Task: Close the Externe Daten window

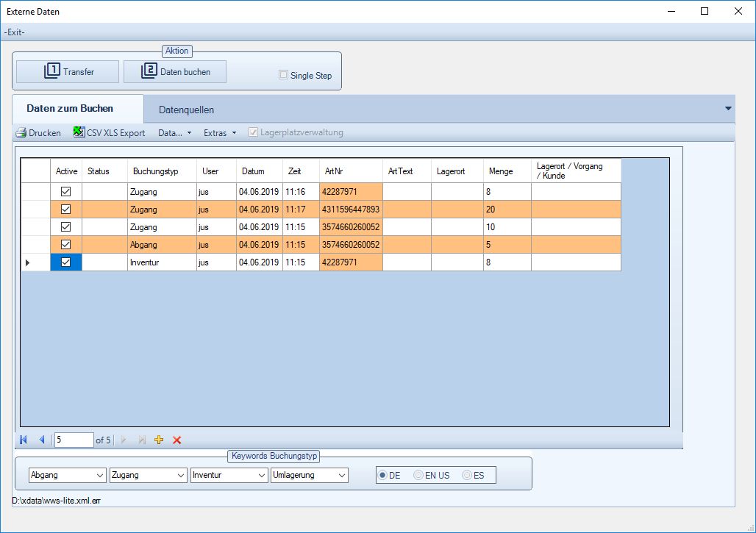Action: click(738, 11)
